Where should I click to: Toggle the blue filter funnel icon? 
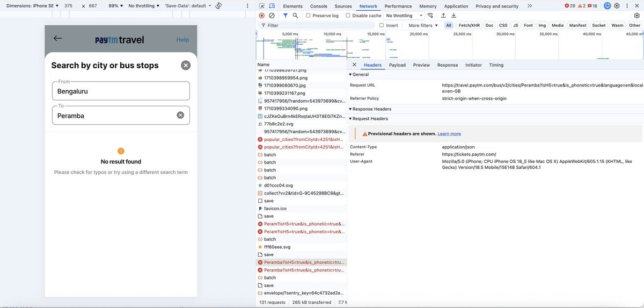pyautogui.click(x=286, y=16)
